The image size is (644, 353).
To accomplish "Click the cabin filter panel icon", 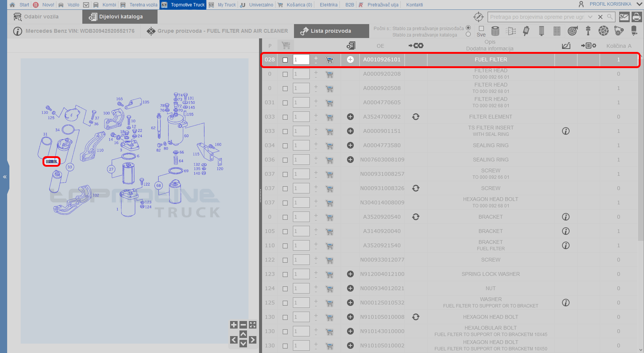I will [557, 31].
